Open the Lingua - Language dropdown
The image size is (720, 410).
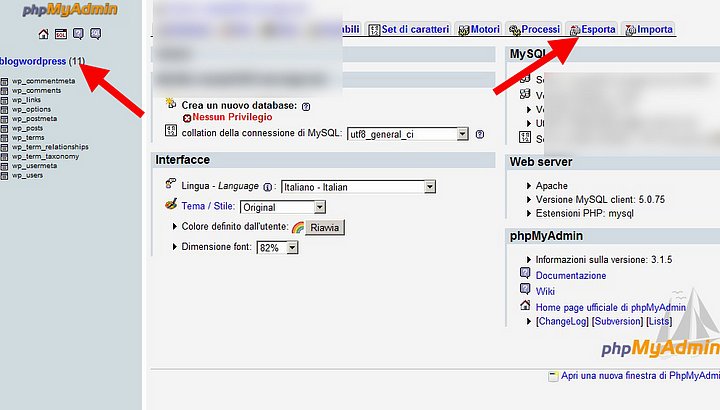pyautogui.click(x=358, y=187)
